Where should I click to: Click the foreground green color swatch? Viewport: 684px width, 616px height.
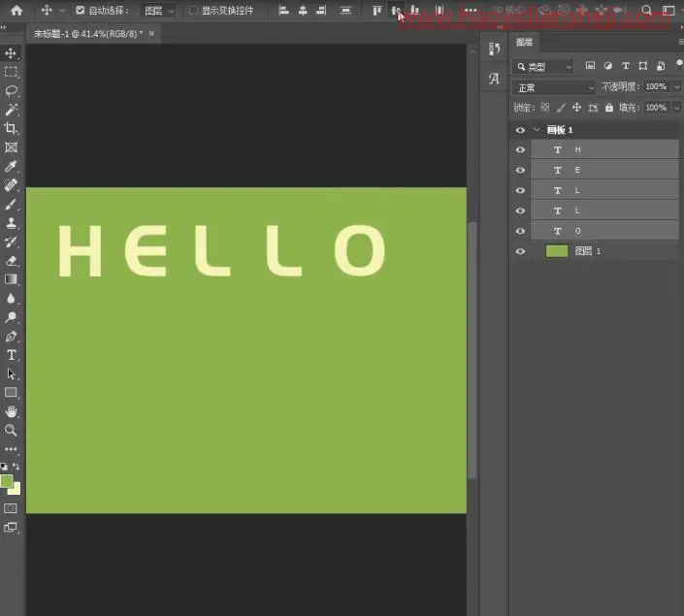click(7, 481)
